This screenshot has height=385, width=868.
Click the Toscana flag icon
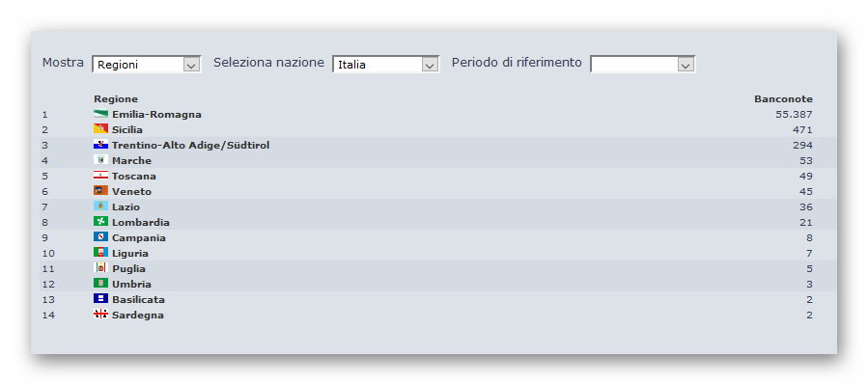[x=100, y=176]
